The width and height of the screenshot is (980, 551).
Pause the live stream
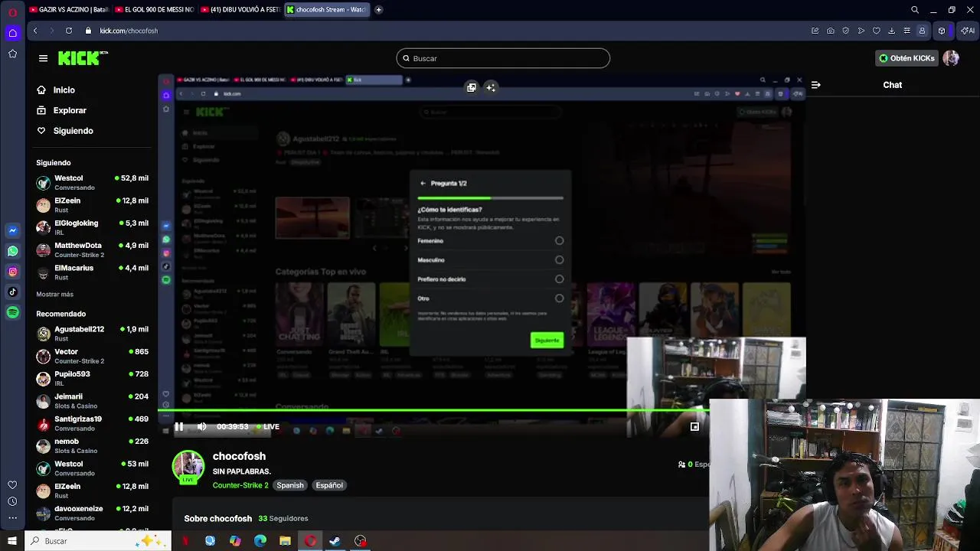tap(179, 427)
